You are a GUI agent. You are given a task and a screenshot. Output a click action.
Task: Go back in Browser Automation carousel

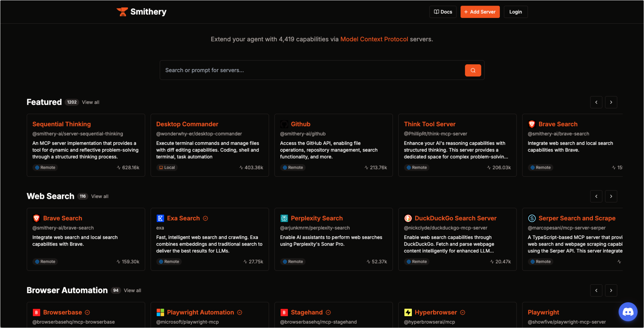(596, 290)
